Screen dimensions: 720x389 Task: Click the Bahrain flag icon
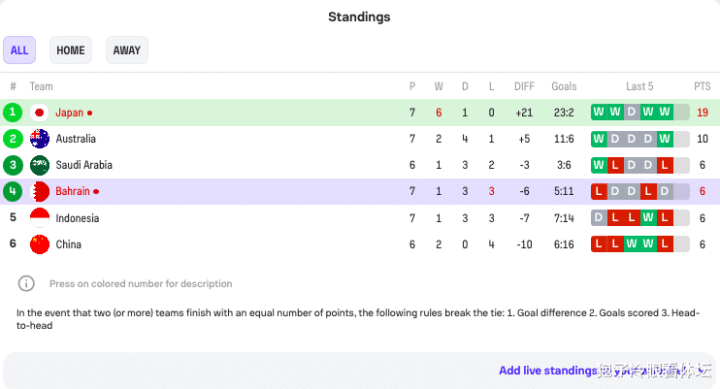tap(39, 192)
